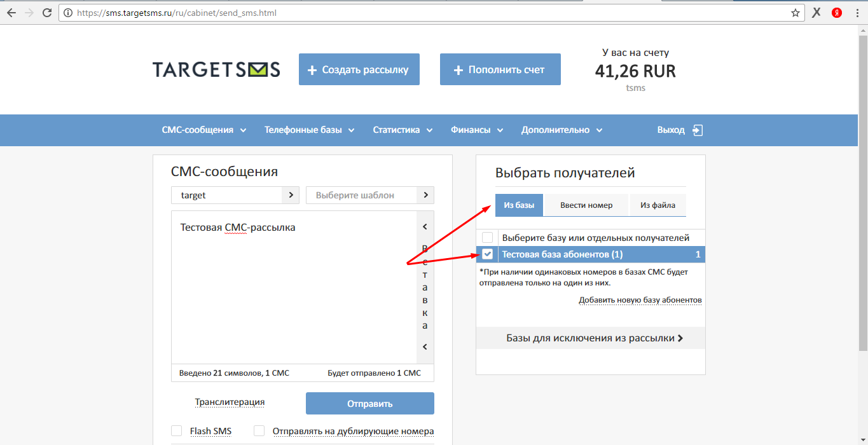Click the site info icon in address bar
This screenshot has width=868, height=445.
67,13
